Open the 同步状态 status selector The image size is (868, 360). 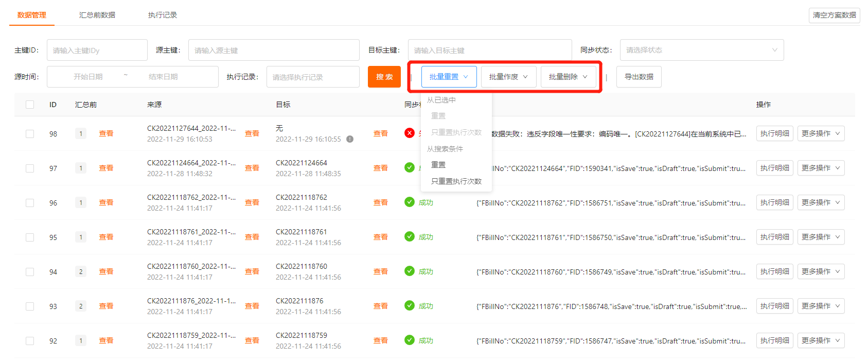coord(701,50)
